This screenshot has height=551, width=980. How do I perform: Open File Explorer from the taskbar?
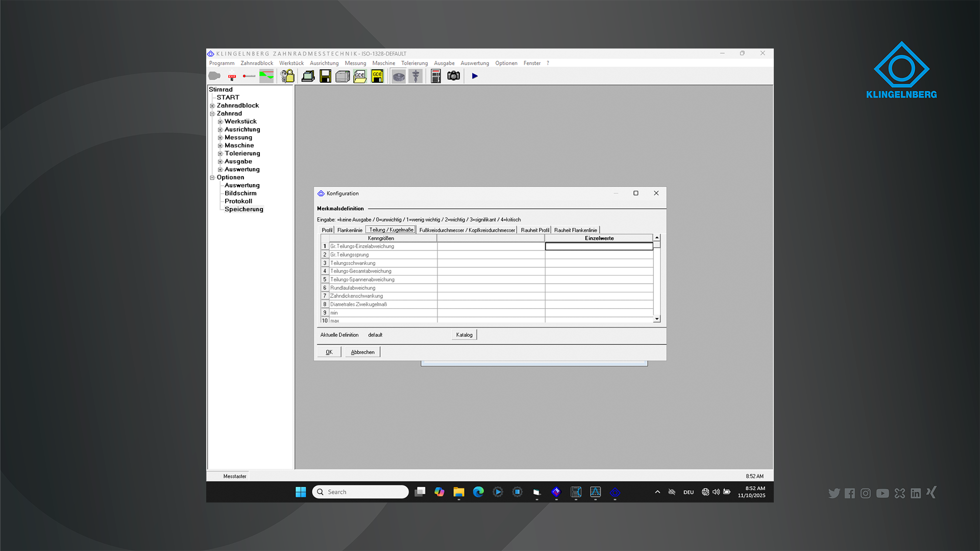(x=459, y=492)
